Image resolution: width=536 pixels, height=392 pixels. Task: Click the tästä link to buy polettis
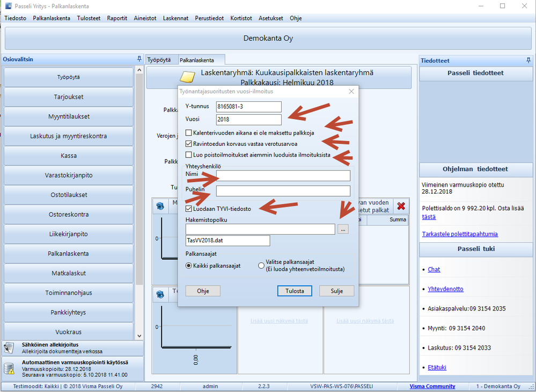coord(429,217)
